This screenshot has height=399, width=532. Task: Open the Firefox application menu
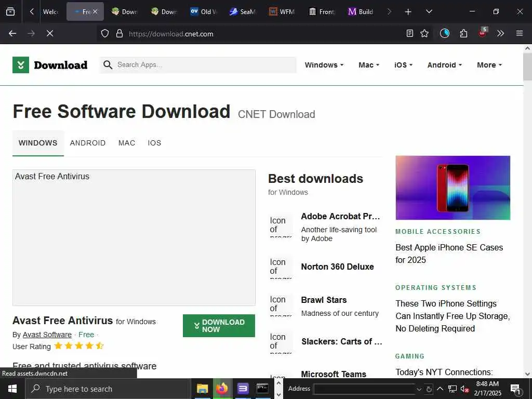[520, 34]
